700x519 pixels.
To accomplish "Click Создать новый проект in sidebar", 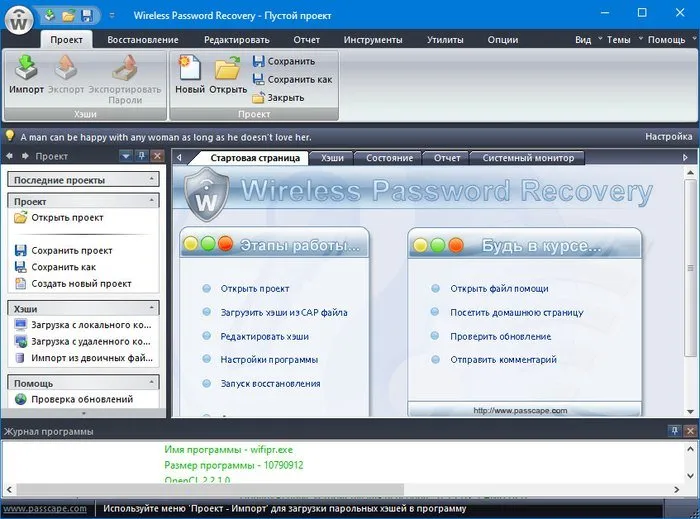I will pos(73,284).
